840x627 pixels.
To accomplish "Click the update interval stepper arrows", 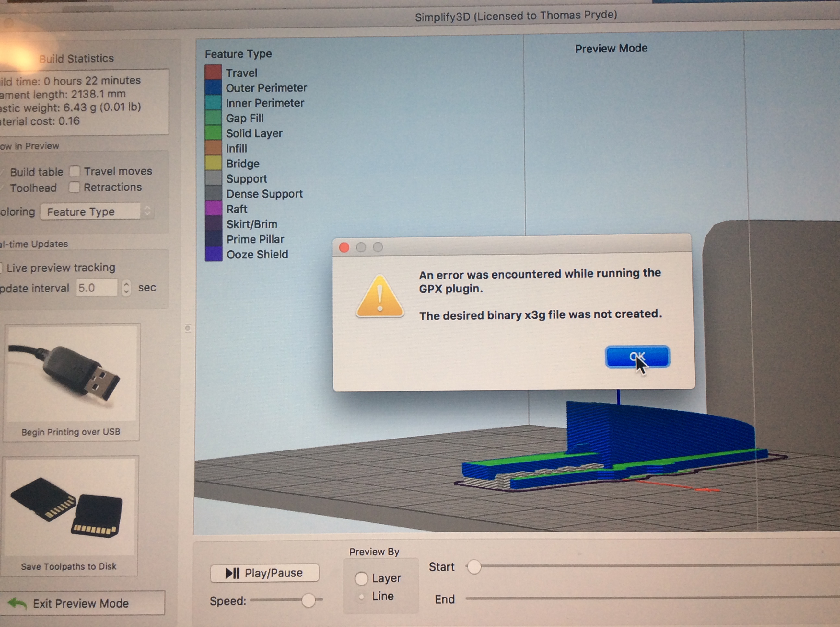I will point(126,288).
